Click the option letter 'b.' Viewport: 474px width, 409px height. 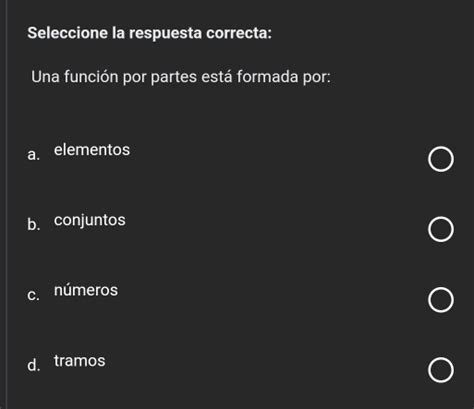34,224
